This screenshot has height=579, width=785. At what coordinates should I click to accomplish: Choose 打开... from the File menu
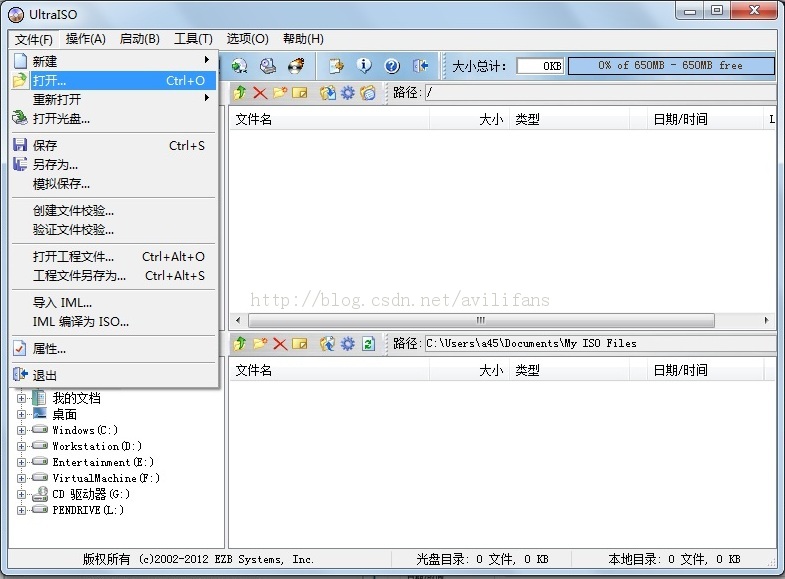coord(114,81)
